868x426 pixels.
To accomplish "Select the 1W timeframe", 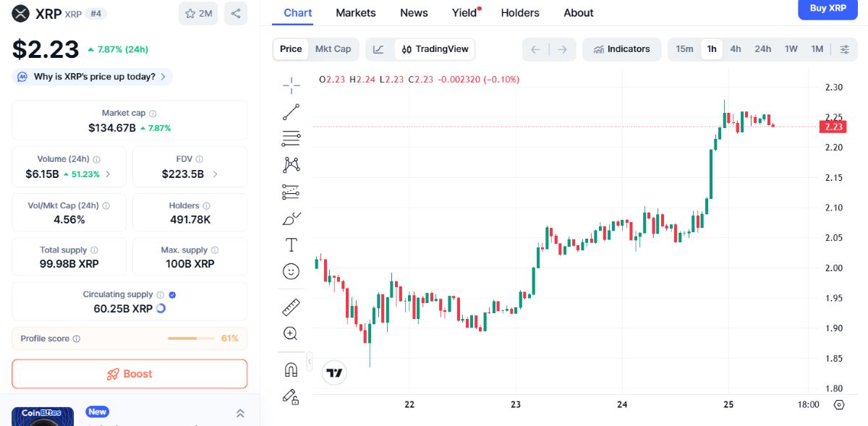I will tap(791, 49).
